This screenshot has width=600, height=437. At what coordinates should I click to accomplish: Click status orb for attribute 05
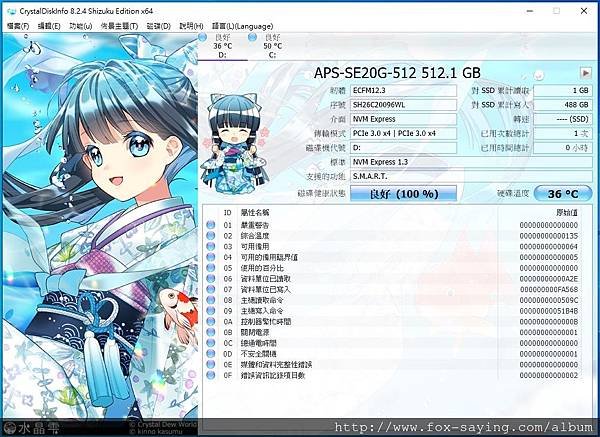[x=210, y=268]
